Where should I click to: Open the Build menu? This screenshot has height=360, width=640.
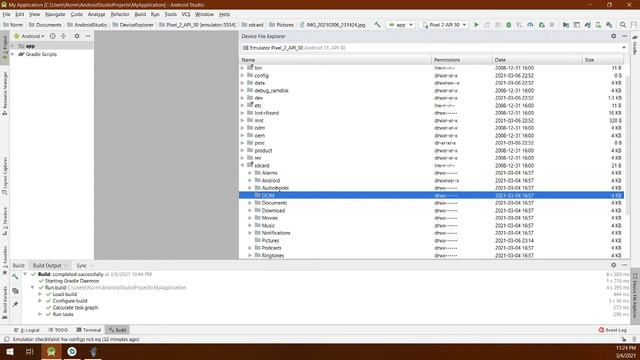coord(140,14)
